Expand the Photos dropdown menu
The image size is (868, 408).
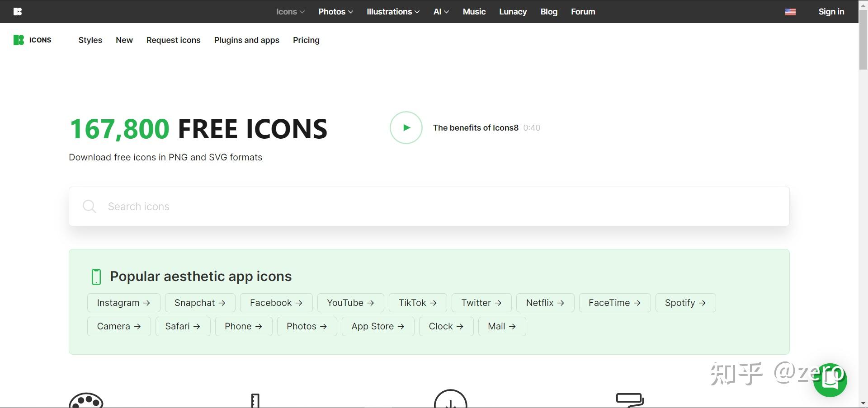tap(335, 12)
